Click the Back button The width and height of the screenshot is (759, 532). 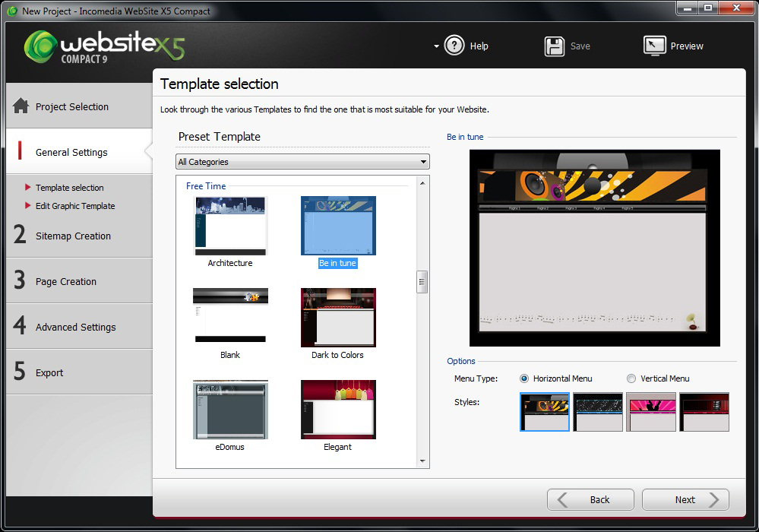(x=590, y=499)
